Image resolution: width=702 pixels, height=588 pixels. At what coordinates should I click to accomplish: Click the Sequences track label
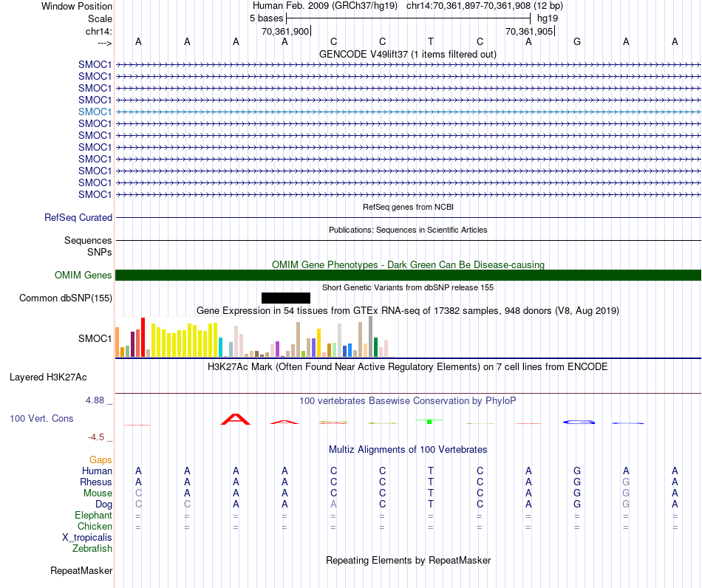point(88,241)
